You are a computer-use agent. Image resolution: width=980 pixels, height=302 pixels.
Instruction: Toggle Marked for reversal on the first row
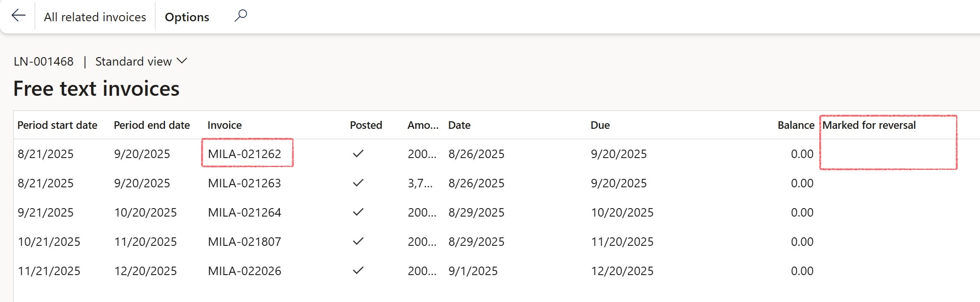click(x=887, y=153)
